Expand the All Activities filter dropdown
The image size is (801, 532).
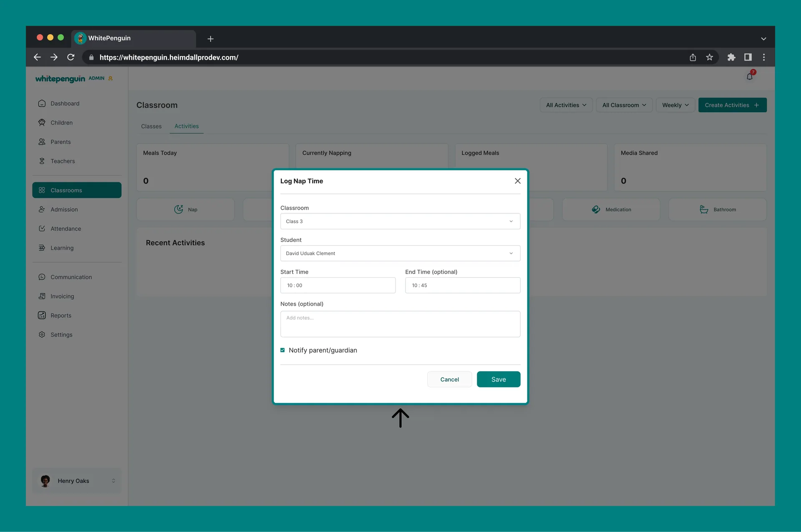click(x=566, y=105)
